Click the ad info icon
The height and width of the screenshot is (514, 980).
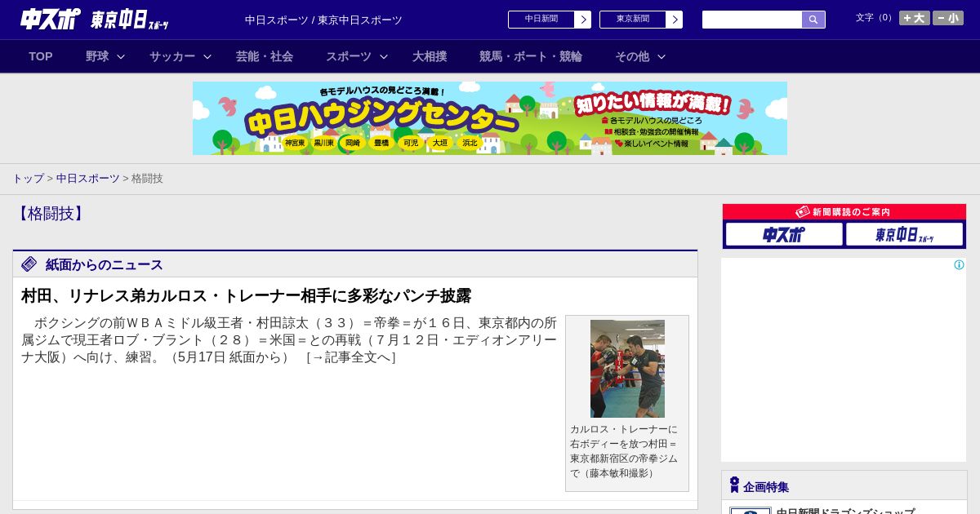click(x=959, y=264)
